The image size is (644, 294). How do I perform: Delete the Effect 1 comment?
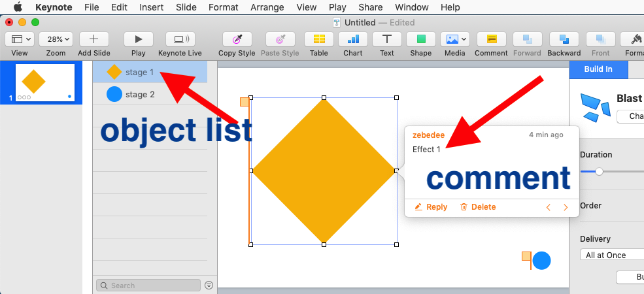coord(478,207)
